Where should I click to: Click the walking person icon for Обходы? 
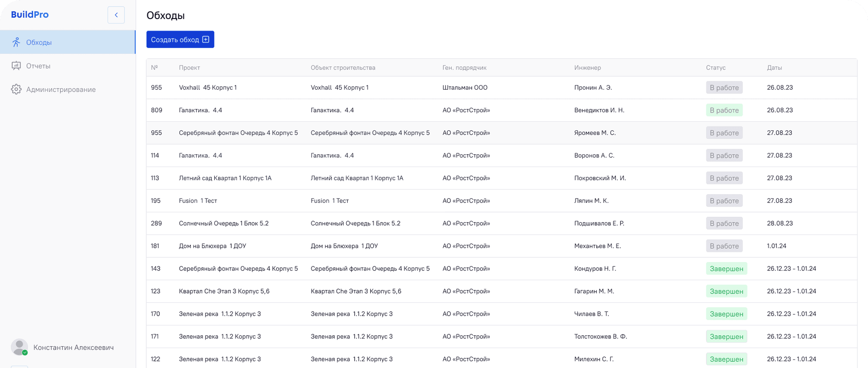coord(16,42)
